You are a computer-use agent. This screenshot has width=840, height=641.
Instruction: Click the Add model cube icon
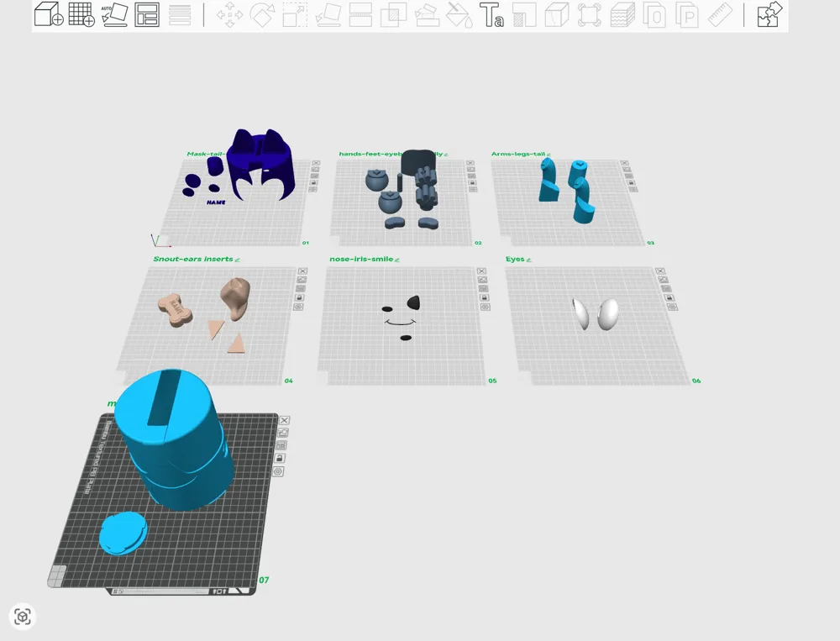click(x=49, y=14)
